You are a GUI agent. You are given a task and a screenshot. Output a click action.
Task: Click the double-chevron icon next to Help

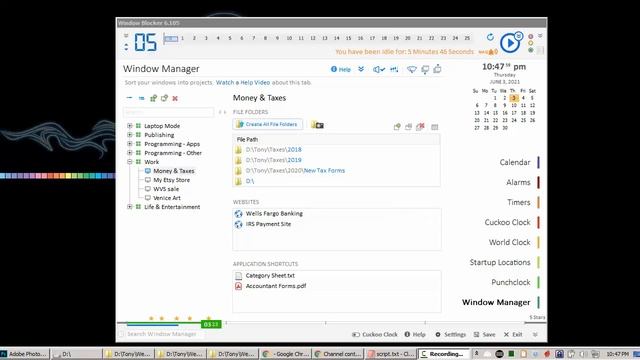point(361,69)
